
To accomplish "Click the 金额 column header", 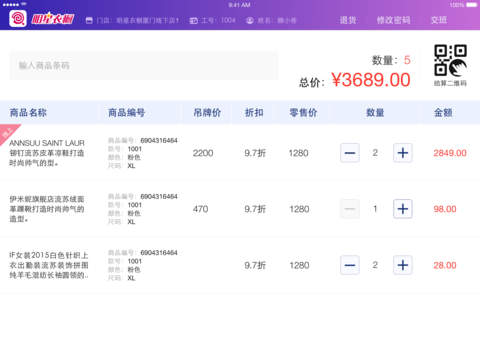I will 443,113.
